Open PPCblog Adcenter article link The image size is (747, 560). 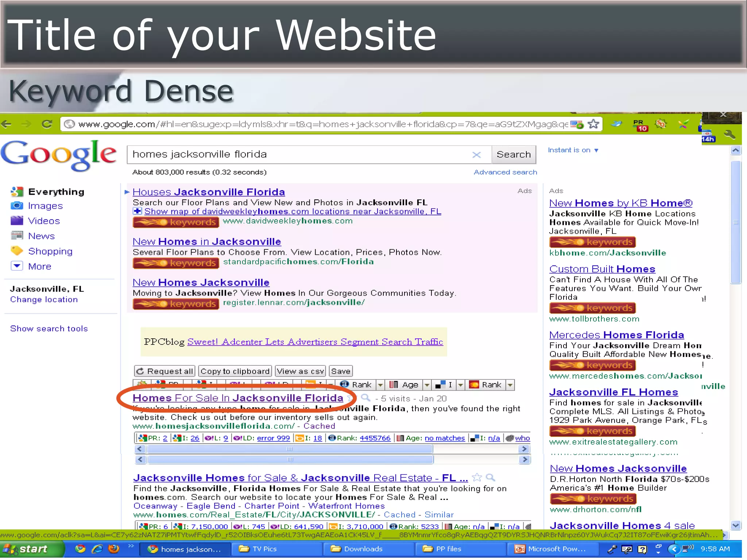coord(315,342)
